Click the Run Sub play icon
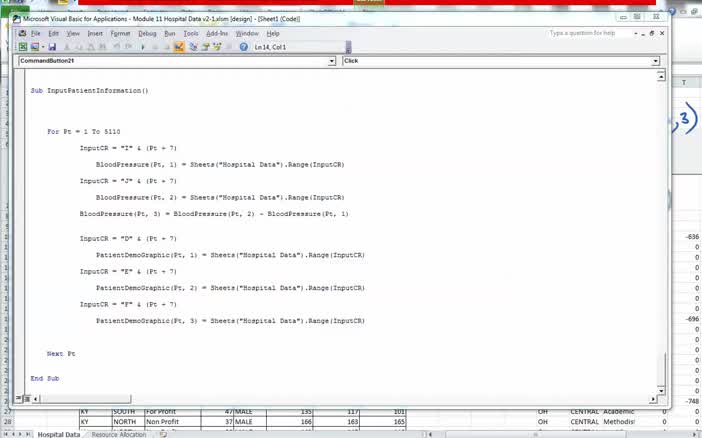 point(143,47)
